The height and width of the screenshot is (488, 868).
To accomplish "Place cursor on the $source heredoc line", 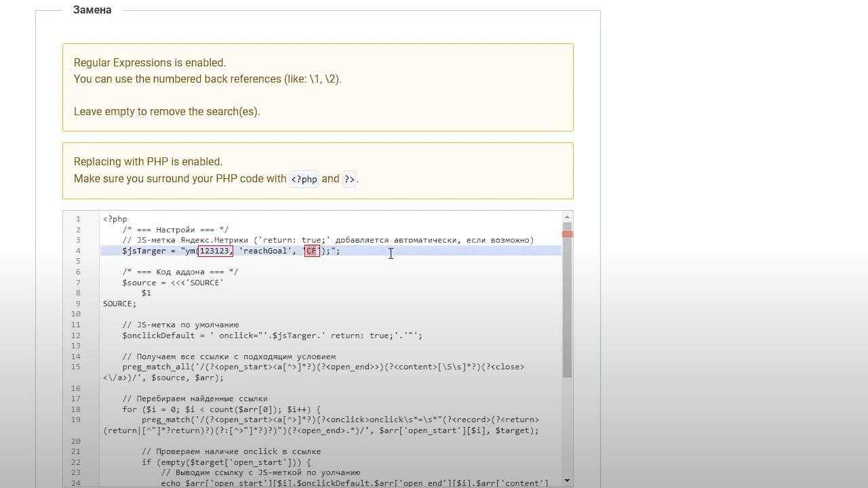I will pos(173,283).
